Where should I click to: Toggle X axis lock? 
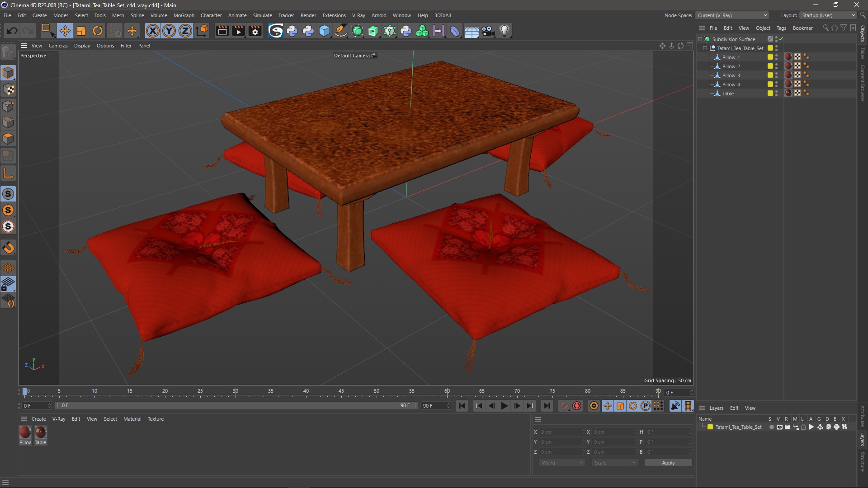(153, 31)
